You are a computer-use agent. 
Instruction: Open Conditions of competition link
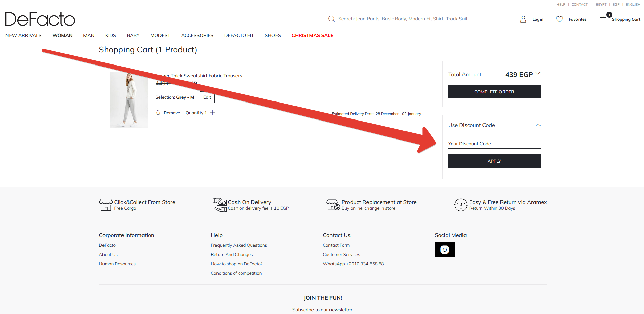tap(236, 273)
